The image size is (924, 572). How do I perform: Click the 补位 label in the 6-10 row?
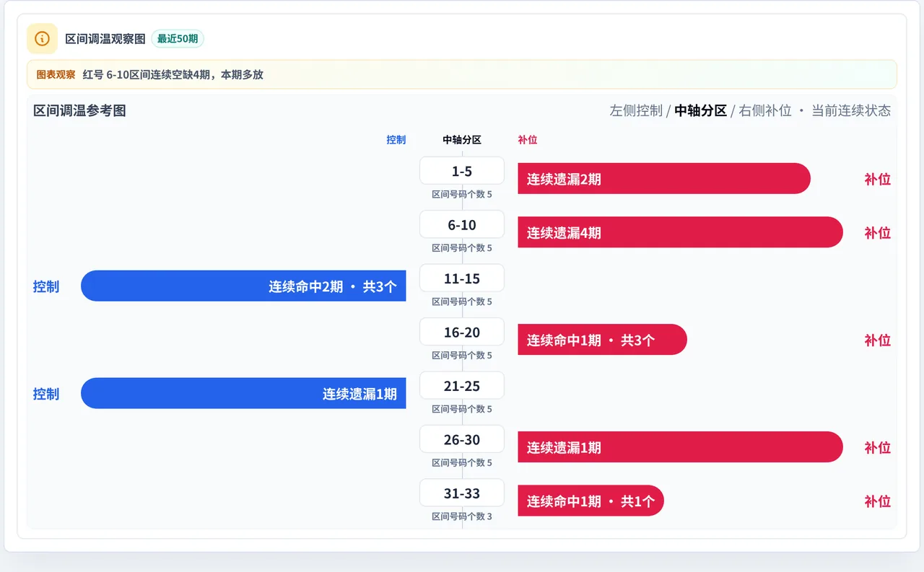pos(878,233)
